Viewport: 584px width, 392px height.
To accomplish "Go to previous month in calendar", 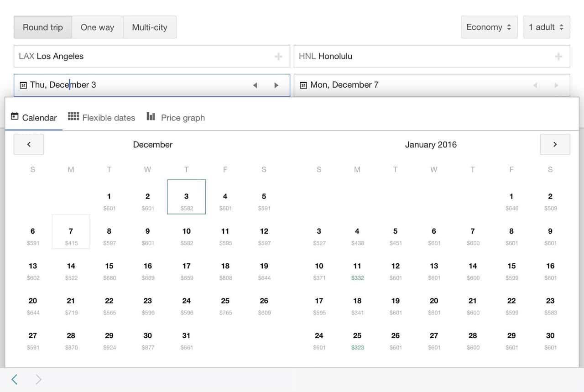I will pos(29,144).
